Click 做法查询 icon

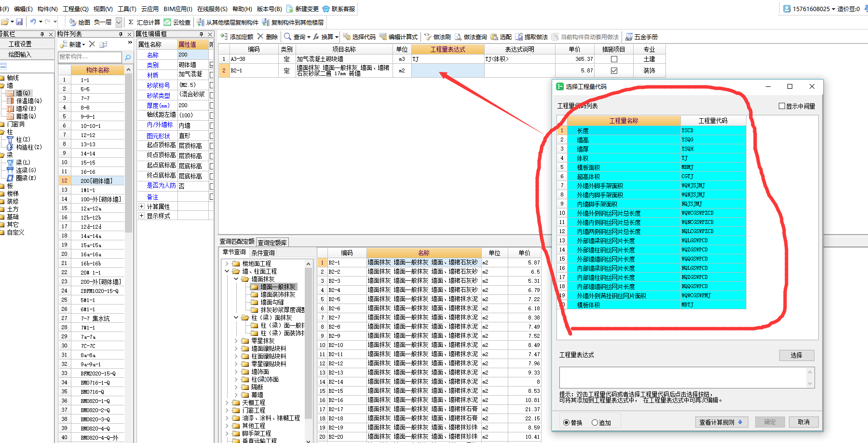click(458, 37)
